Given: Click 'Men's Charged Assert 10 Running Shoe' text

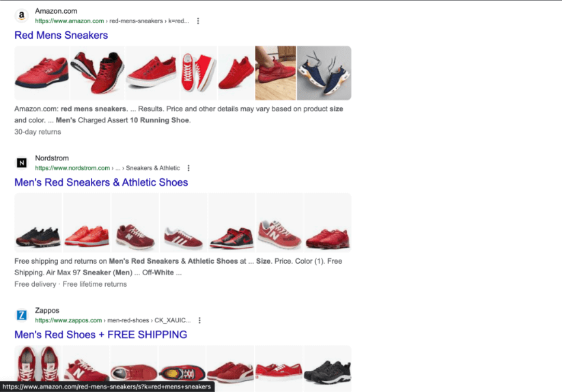Looking at the screenshot, I should [x=123, y=120].
